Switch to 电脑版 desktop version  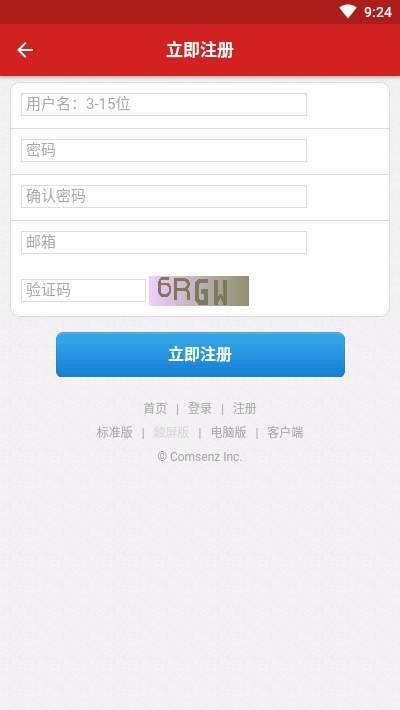click(229, 432)
